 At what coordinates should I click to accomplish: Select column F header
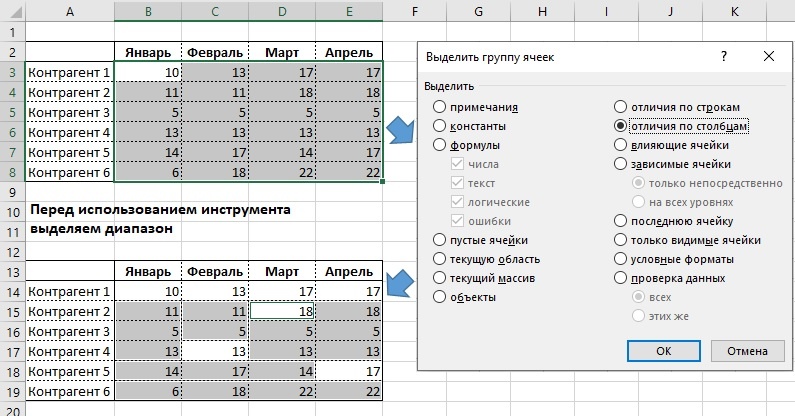point(415,11)
